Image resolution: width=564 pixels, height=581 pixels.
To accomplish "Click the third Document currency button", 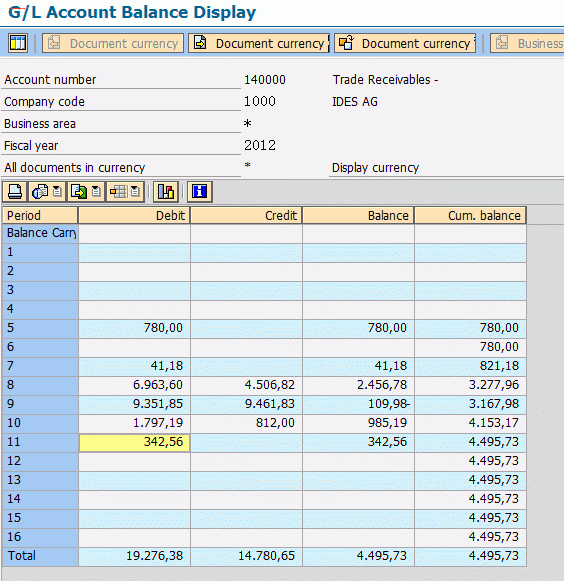I will tap(405, 43).
